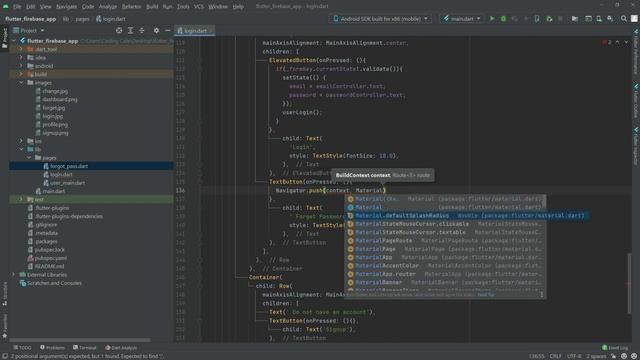The width and height of the screenshot is (640, 360).
Task: Click the pages breadcrumb in navigation bar
Action: coord(82,19)
